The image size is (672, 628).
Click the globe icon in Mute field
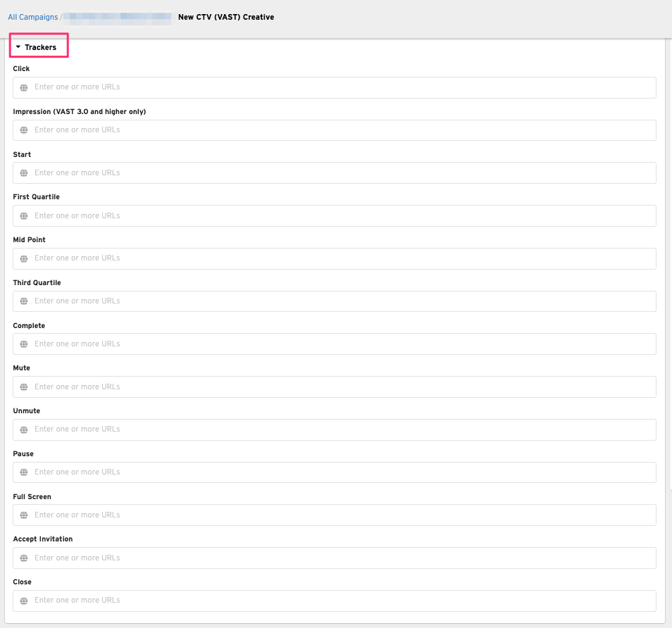pyautogui.click(x=24, y=387)
